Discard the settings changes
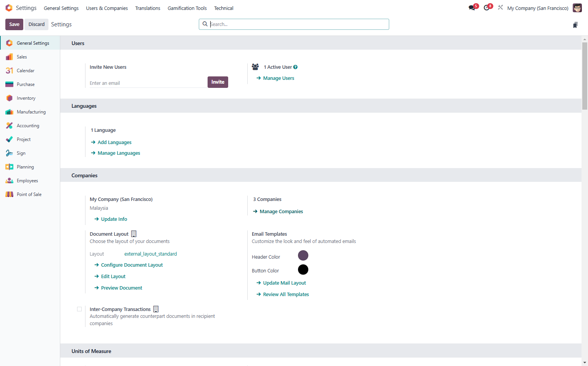Screen dimensions: 588x366 click(x=37, y=24)
